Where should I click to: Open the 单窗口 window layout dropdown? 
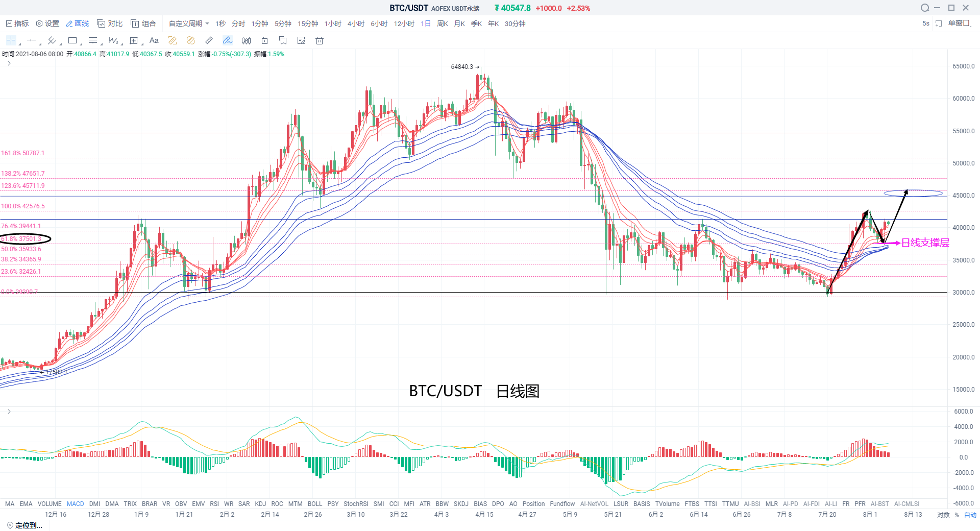click(961, 23)
